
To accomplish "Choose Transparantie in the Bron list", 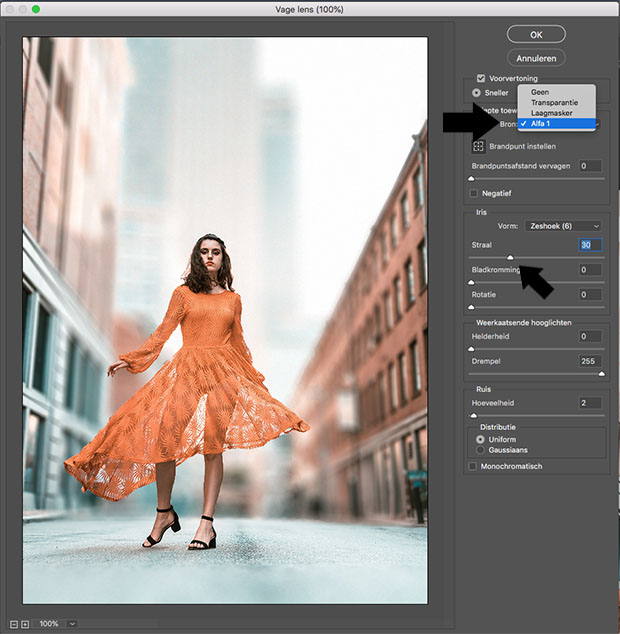I will [x=553, y=102].
